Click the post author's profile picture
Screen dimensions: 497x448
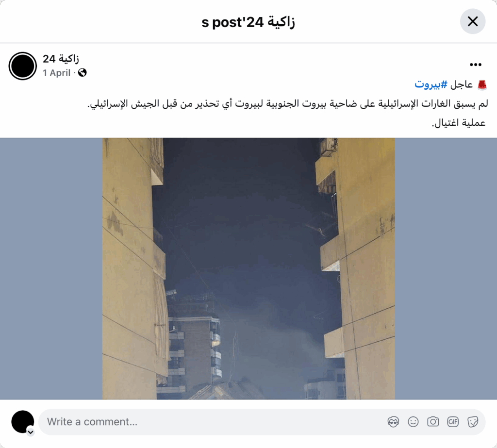tap(23, 66)
